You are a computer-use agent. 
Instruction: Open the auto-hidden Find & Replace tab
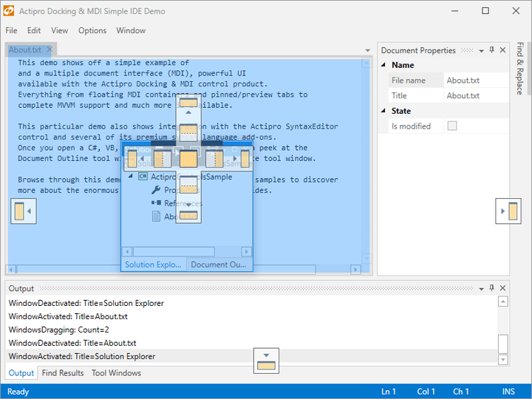519,69
